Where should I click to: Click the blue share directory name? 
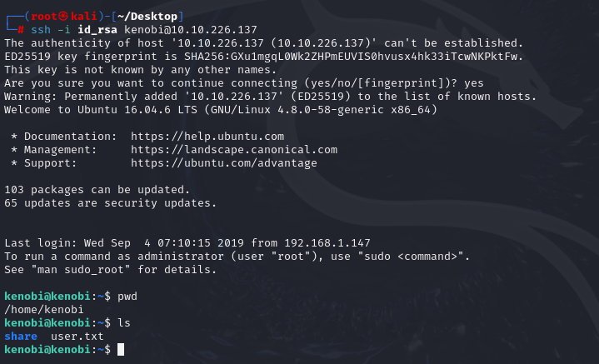[21, 337]
